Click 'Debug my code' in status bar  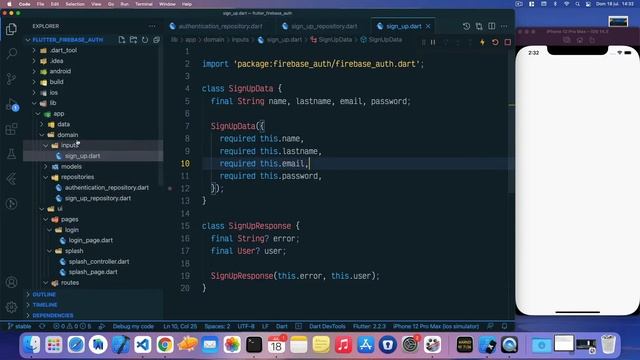[x=133, y=326]
